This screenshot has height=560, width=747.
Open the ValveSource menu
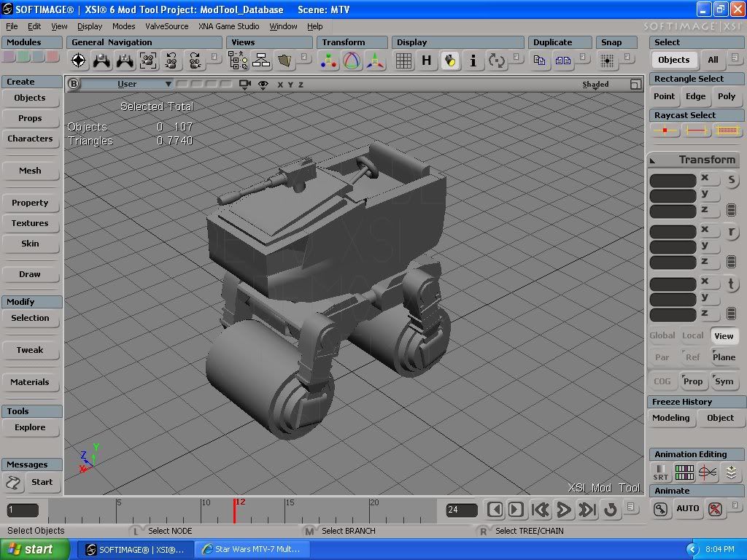[167, 26]
